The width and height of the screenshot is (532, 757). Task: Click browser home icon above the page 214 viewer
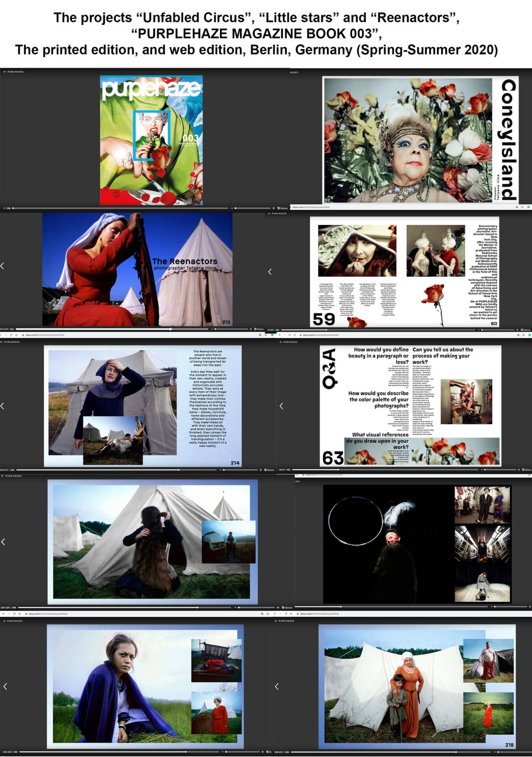coord(16,335)
